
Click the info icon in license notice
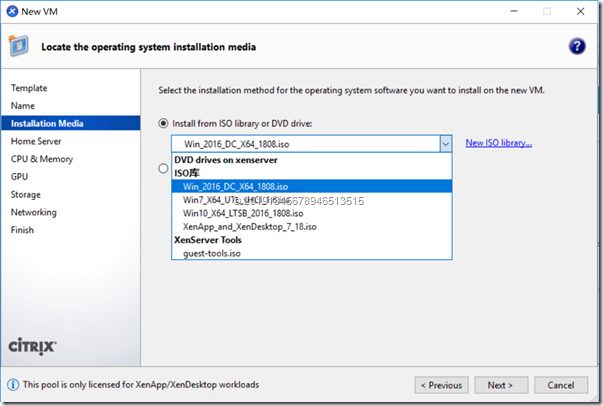point(12,384)
